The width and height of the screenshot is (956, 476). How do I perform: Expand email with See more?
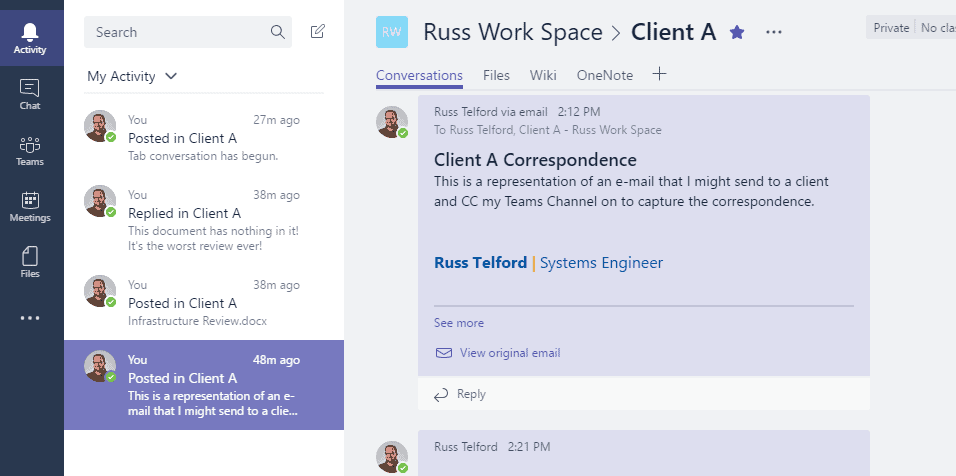pyautogui.click(x=458, y=323)
